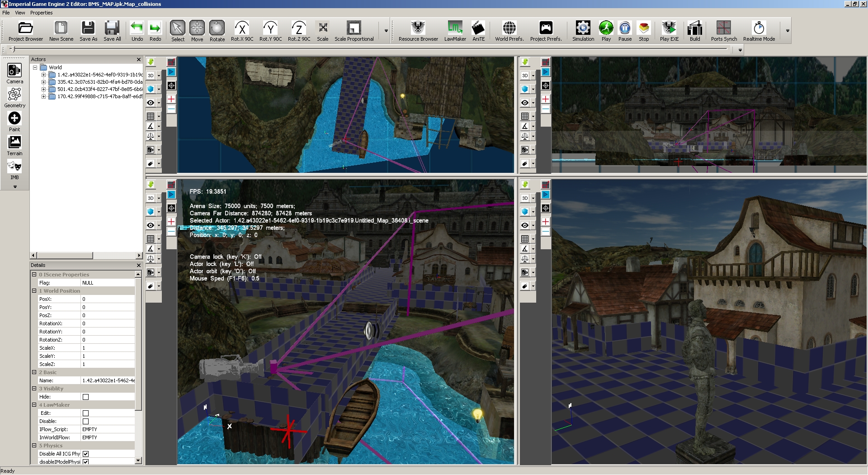Open the Project Browser
This screenshot has height=475, width=868.
click(26, 31)
